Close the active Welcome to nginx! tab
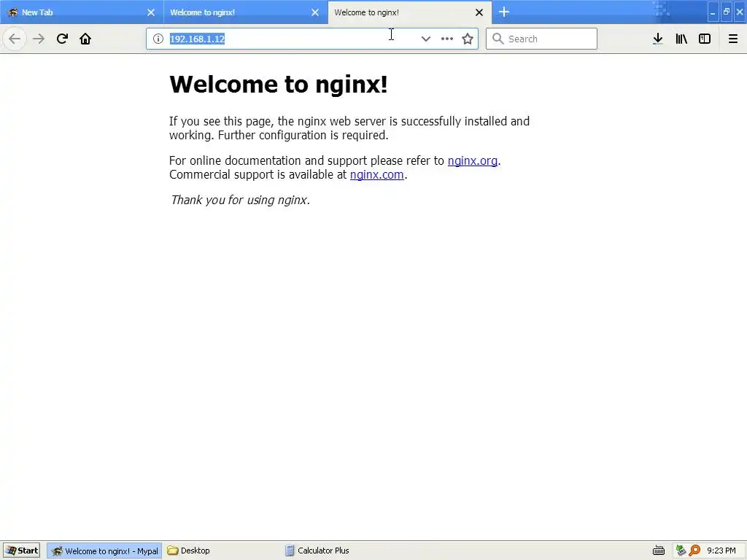The width and height of the screenshot is (747, 560). [479, 12]
